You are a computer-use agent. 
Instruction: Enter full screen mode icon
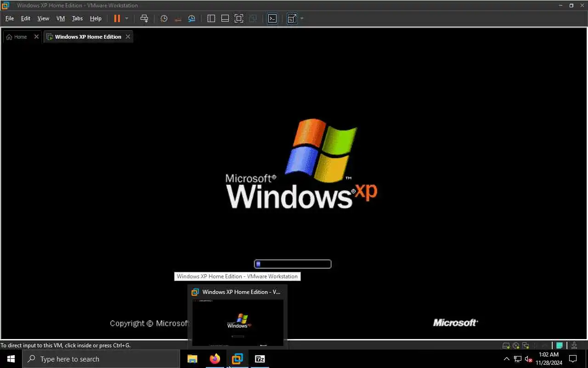[x=239, y=18]
